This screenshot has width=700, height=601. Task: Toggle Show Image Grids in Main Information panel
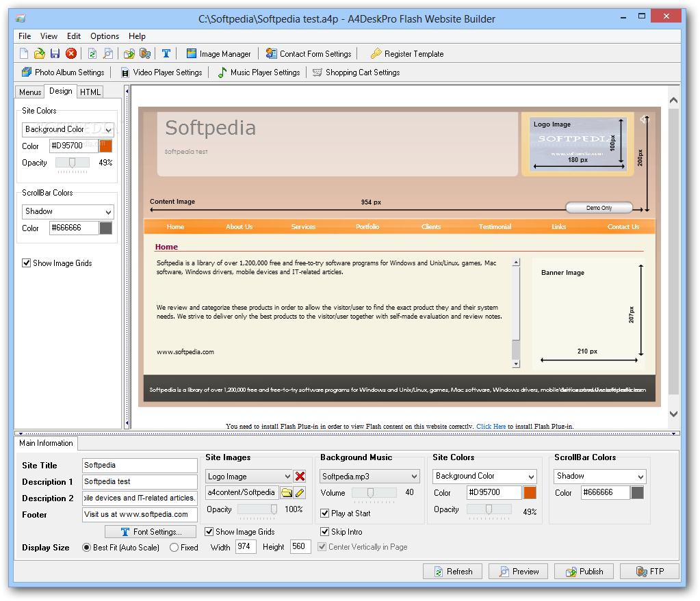[209, 532]
